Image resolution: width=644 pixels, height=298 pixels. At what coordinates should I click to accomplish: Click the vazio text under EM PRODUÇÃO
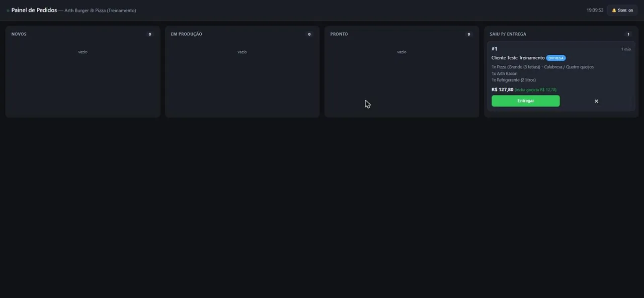[242, 52]
